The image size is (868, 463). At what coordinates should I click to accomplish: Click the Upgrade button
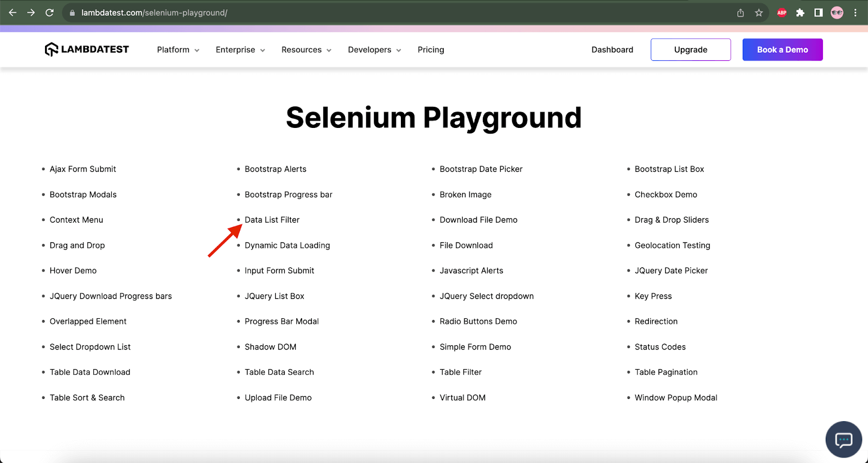[x=690, y=50]
